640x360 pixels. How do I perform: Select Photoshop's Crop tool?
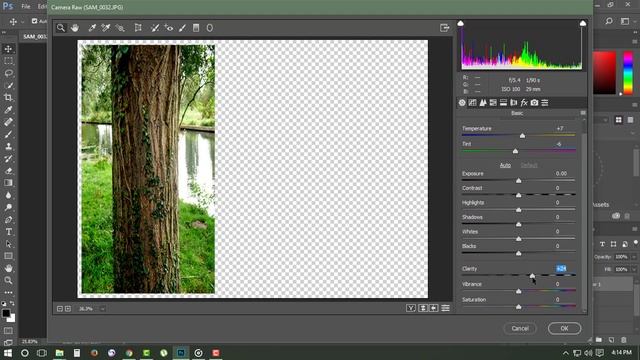pyautogui.click(x=9, y=98)
